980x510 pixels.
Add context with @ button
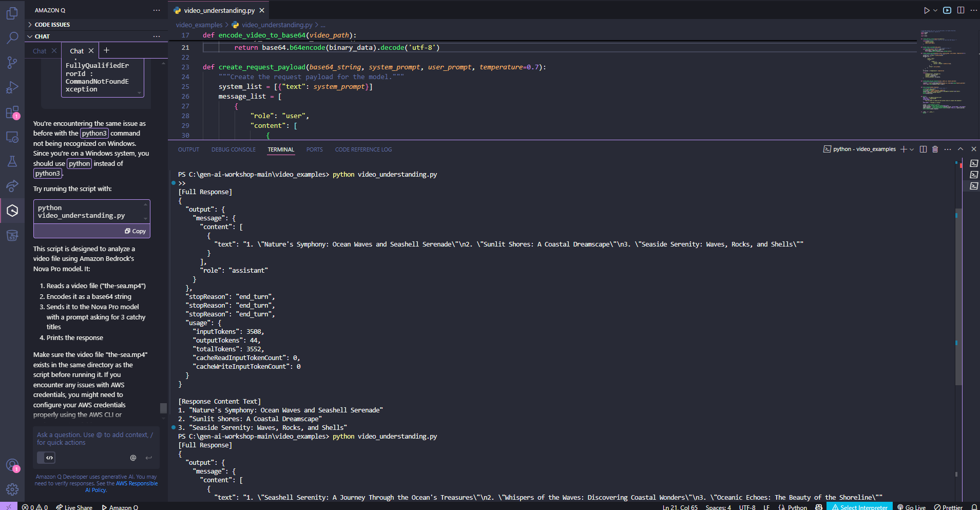pyautogui.click(x=133, y=458)
